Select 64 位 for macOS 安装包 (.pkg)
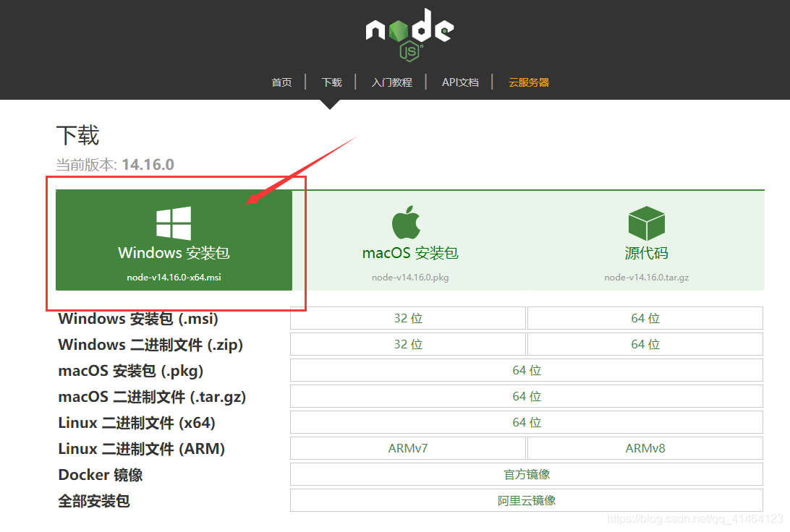The image size is (790, 532). [527, 370]
